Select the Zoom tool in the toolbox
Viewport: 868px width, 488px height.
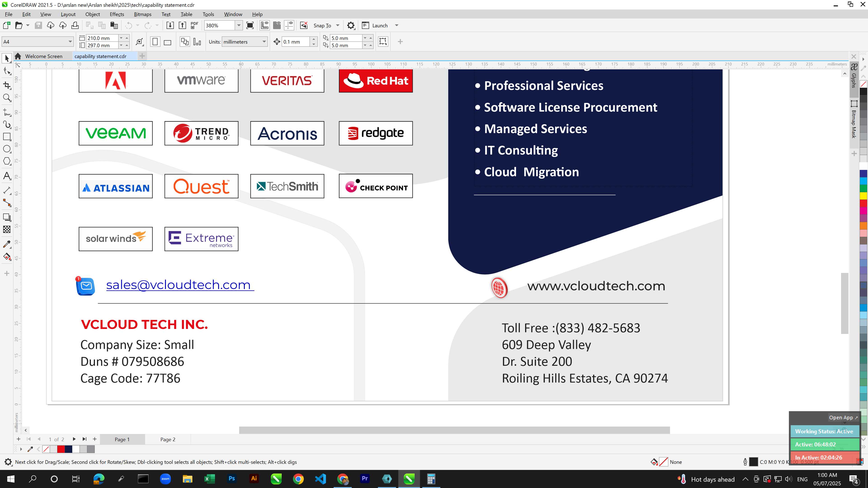pyautogui.click(x=7, y=98)
